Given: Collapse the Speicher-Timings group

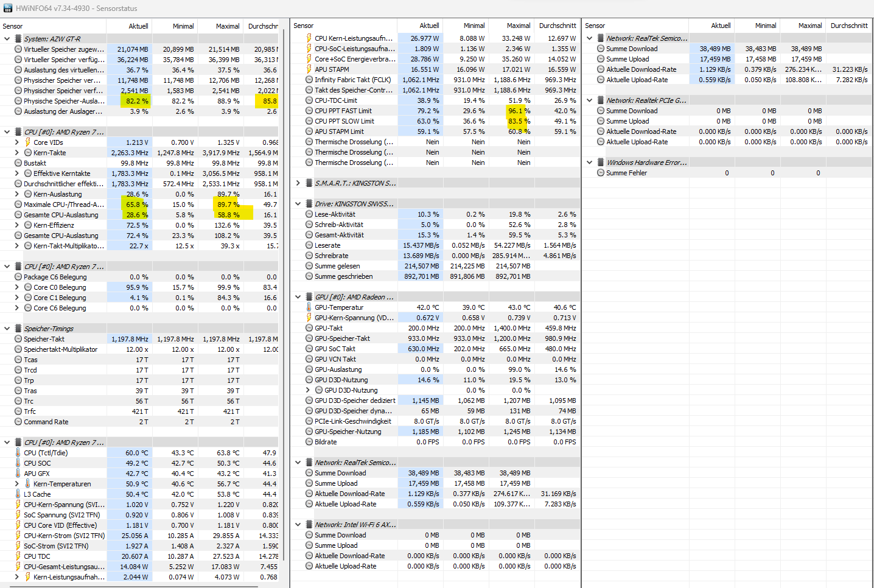Looking at the screenshot, I should [x=7, y=328].
